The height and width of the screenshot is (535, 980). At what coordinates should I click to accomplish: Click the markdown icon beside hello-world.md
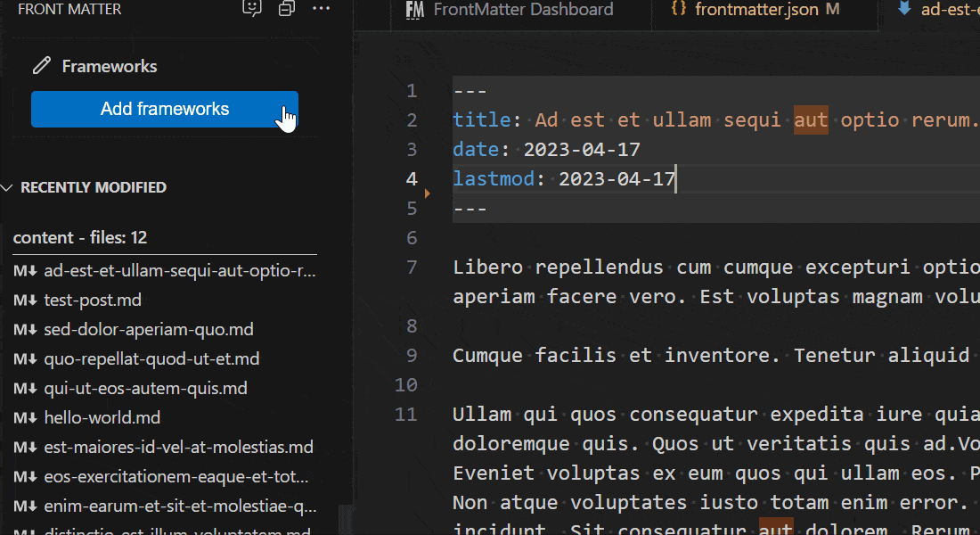25,418
